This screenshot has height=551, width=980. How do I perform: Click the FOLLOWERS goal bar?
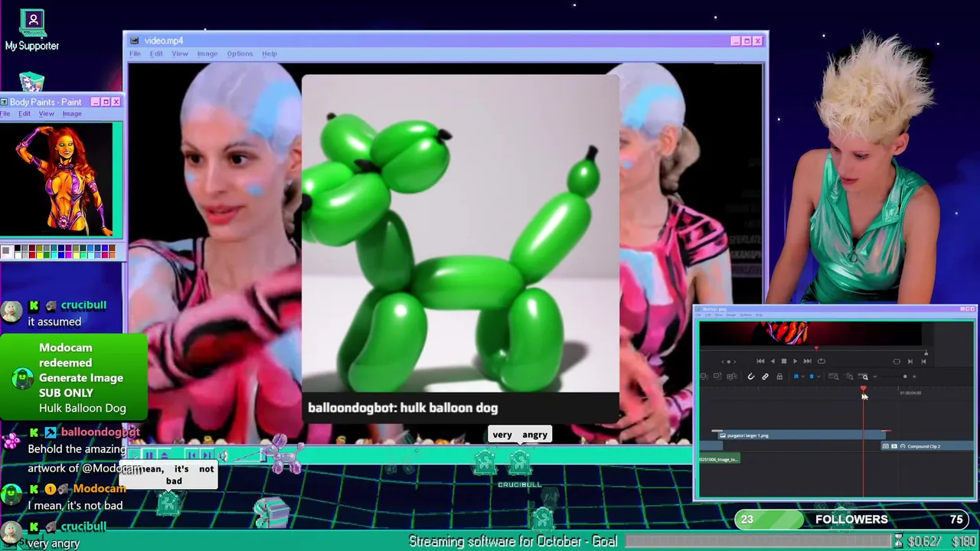852,520
